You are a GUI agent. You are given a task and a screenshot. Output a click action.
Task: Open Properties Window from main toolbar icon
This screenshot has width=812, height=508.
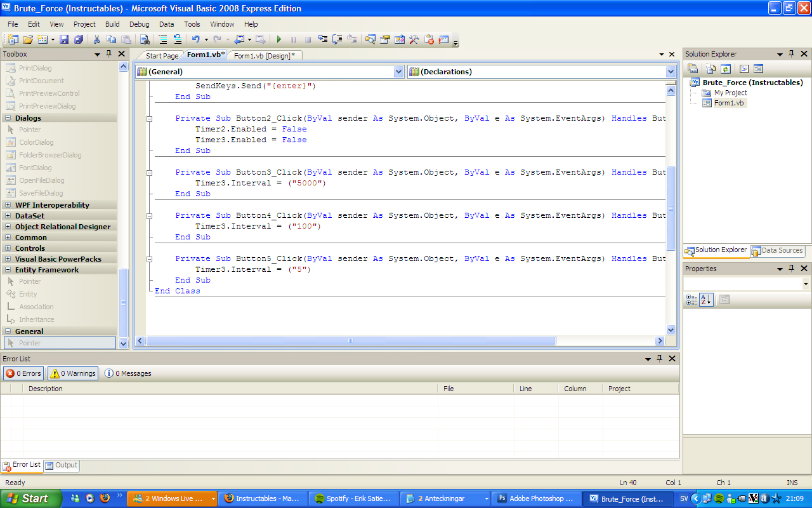(385, 39)
